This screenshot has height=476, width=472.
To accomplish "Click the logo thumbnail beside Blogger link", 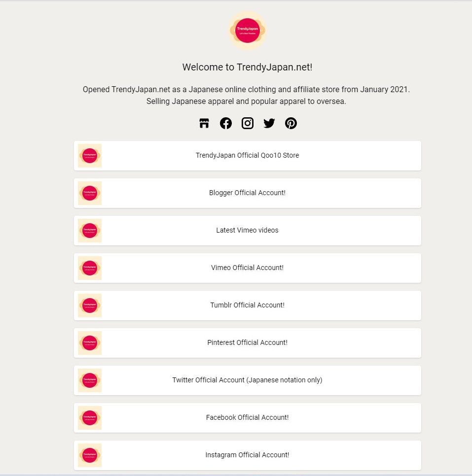I will point(90,193).
